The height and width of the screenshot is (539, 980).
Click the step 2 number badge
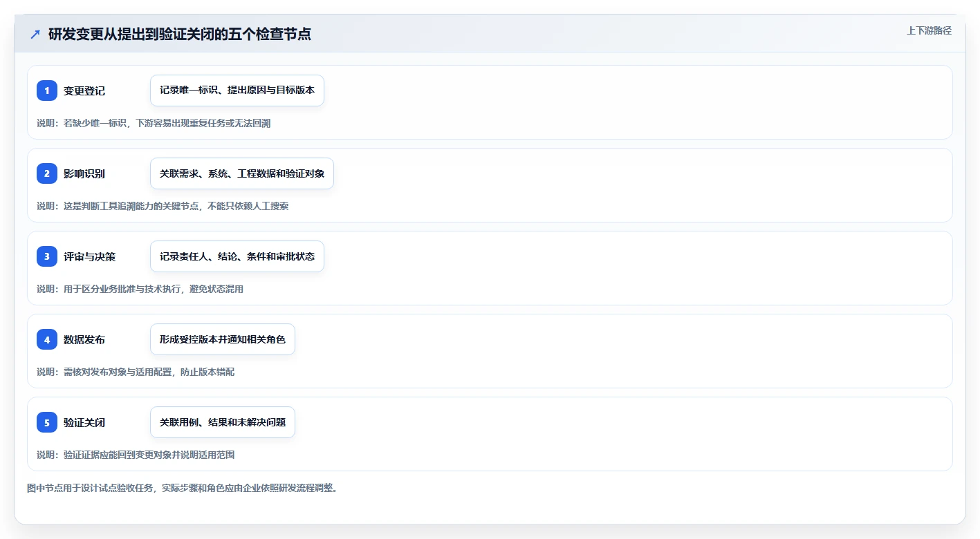(47, 173)
